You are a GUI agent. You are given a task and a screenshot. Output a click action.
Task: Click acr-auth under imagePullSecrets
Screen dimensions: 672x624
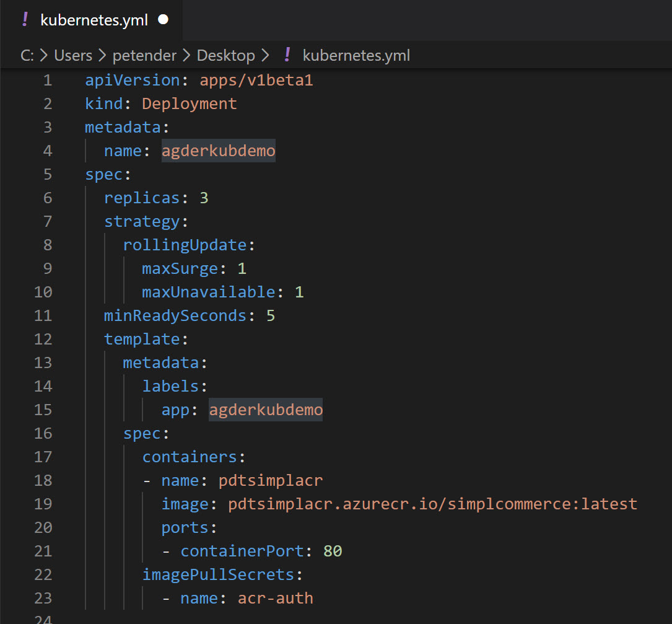click(275, 598)
